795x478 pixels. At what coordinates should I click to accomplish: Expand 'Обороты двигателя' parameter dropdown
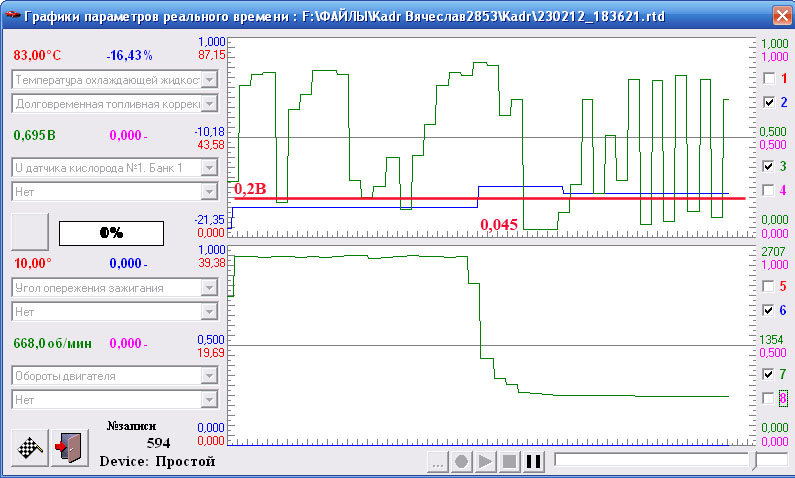[209, 376]
